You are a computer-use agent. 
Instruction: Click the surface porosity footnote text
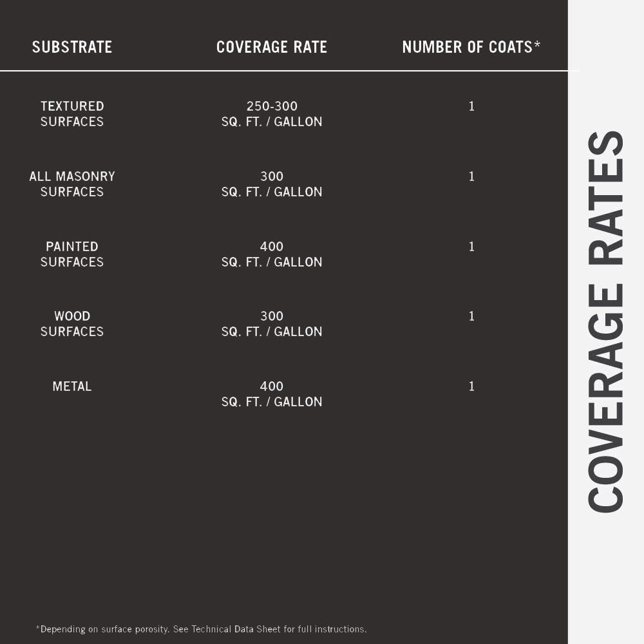point(201,629)
